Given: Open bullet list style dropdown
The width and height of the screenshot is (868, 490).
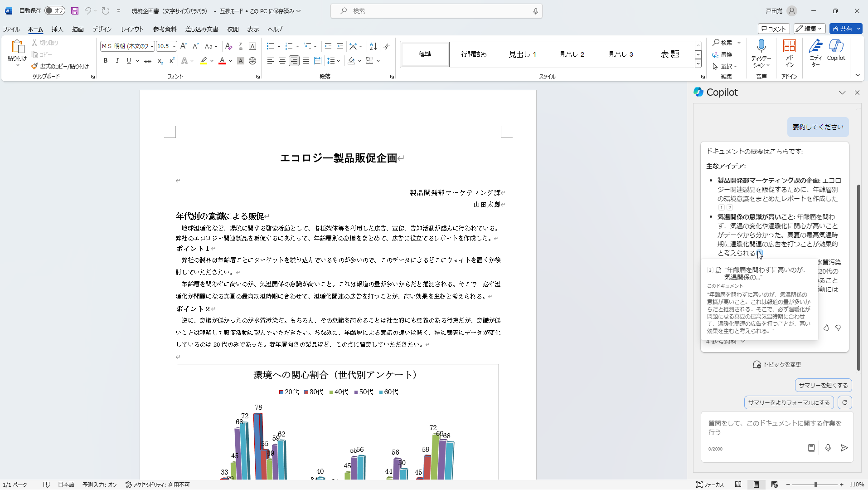Looking at the screenshot, I should (279, 46).
